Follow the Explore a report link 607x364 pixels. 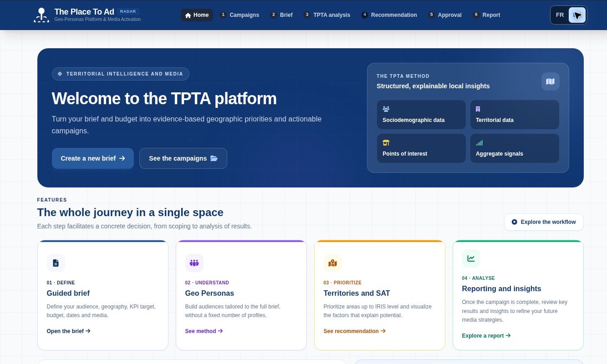(x=486, y=336)
